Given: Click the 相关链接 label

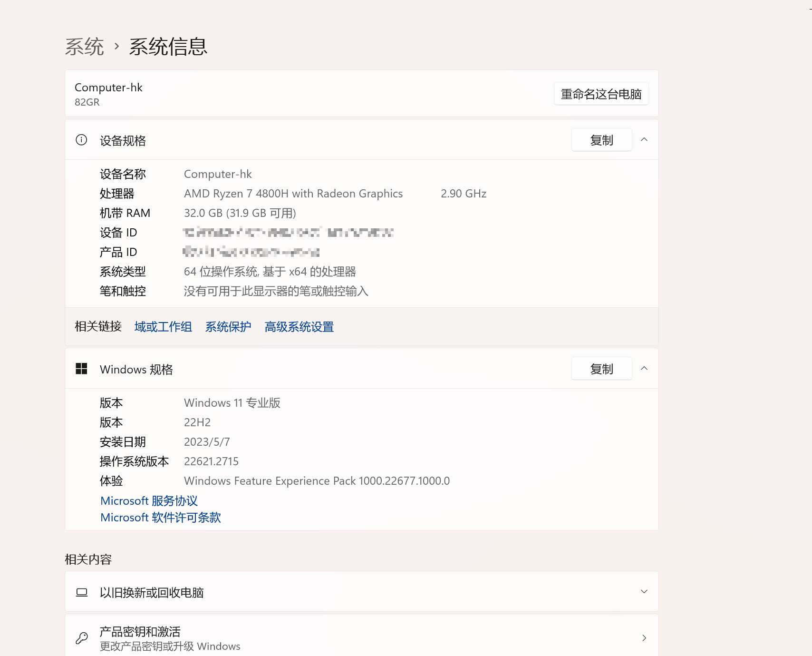Looking at the screenshot, I should (x=98, y=326).
